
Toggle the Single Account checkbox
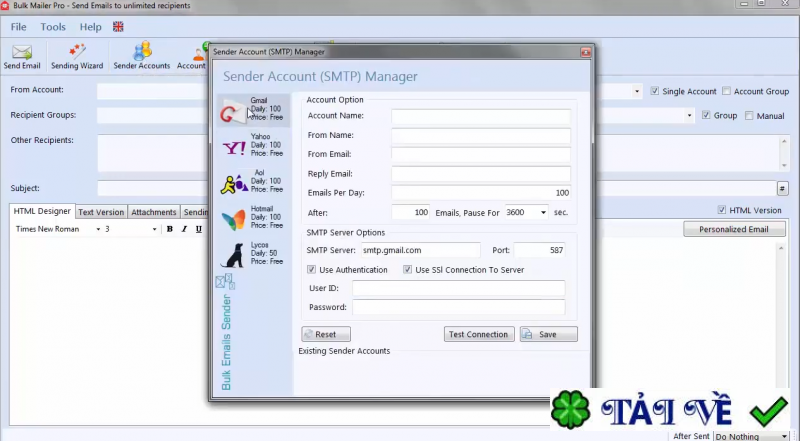point(655,91)
